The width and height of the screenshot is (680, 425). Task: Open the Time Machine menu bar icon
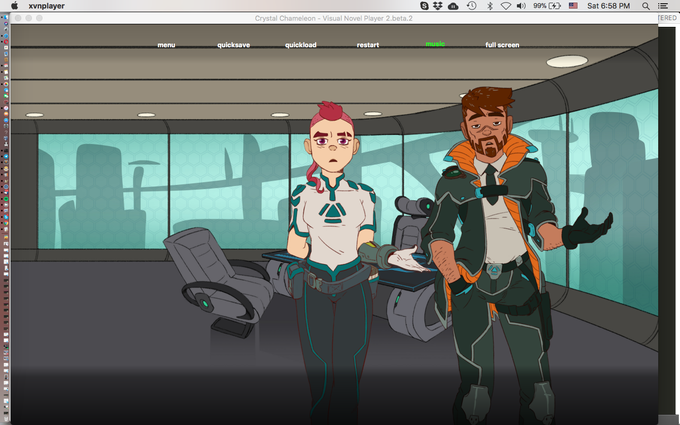coord(472,6)
